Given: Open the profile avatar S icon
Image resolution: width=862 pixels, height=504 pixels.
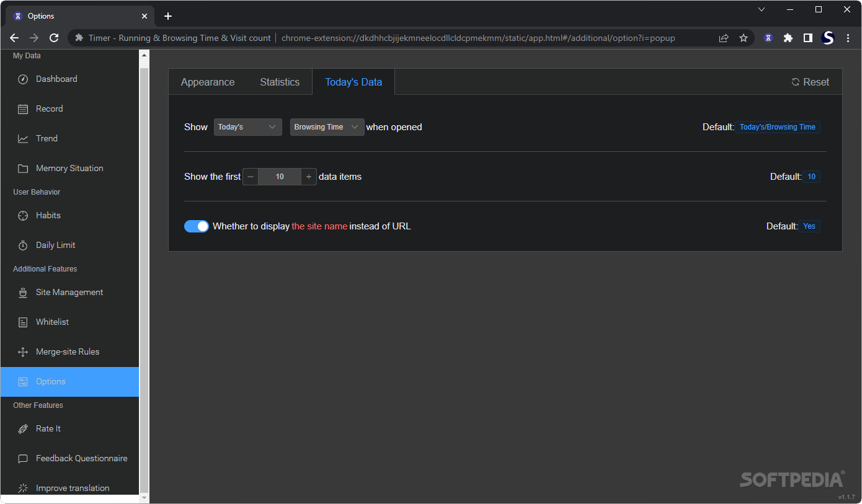Looking at the screenshot, I should (x=828, y=38).
